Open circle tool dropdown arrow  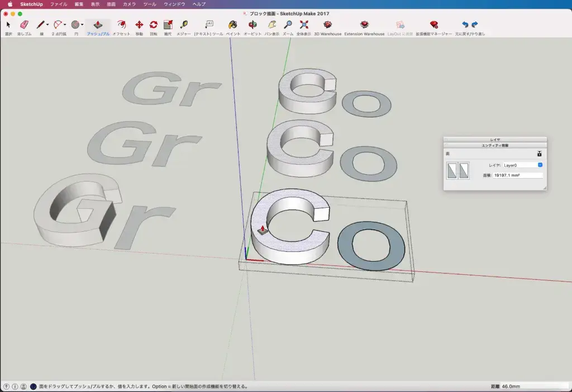pyautogui.click(x=83, y=25)
